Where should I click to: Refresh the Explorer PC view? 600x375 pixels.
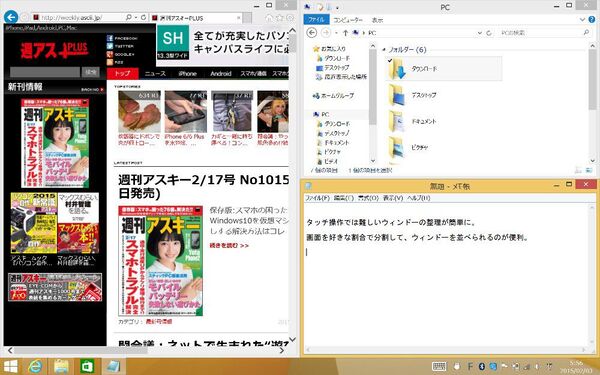tap(489, 33)
